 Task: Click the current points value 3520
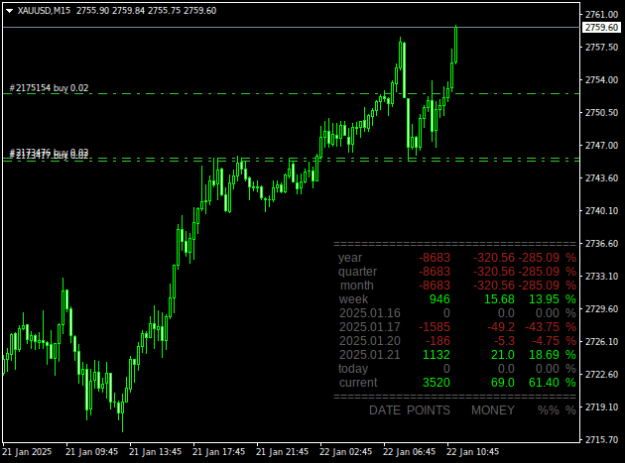point(436,383)
